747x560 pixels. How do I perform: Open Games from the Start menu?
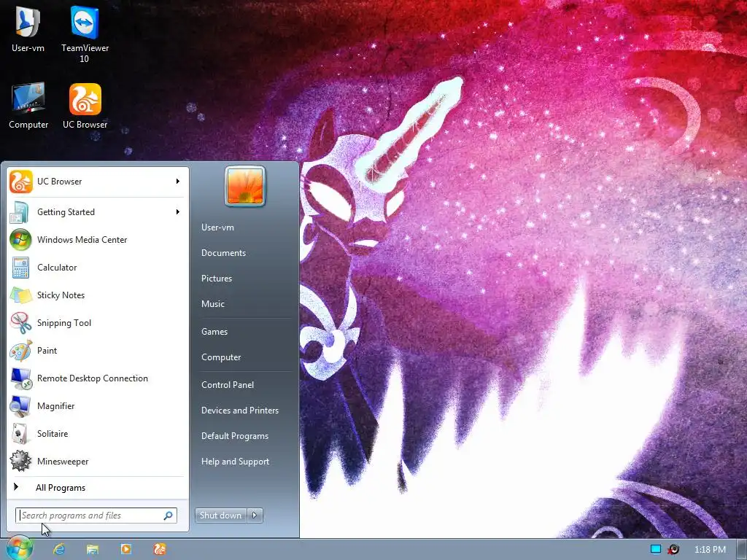[x=214, y=332]
